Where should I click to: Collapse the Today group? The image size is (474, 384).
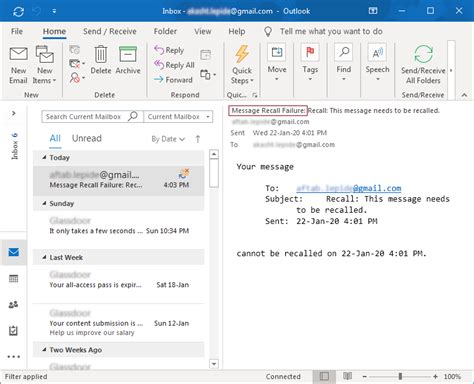44,157
